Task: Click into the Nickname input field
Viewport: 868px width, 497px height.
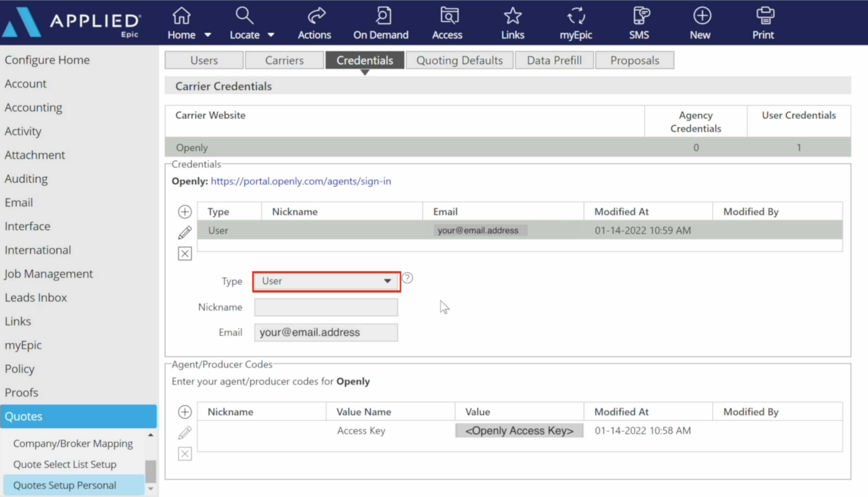Action: tap(326, 307)
